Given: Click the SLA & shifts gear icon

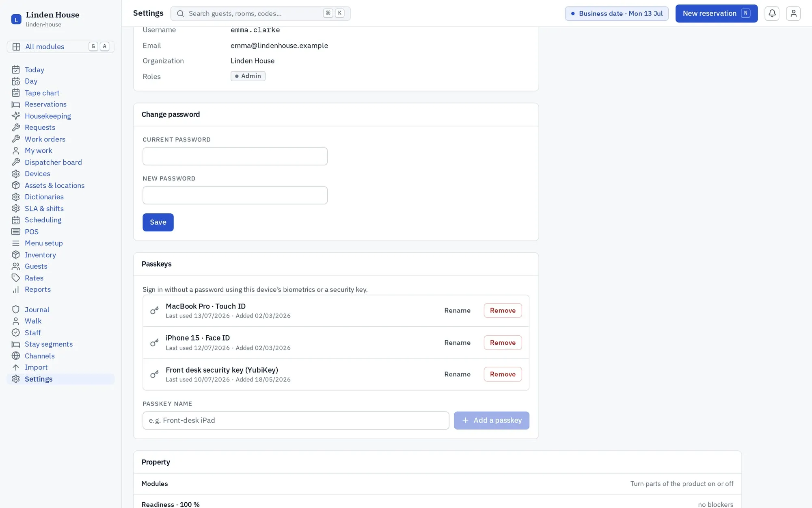Looking at the screenshot, I should click(x=16, y=209).
